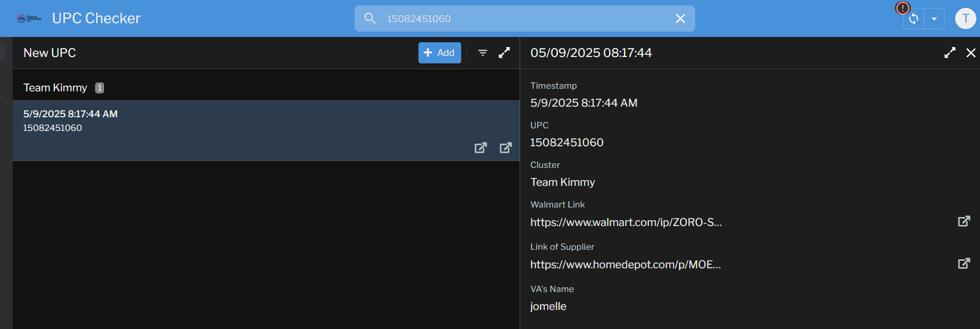Open the filter options icon in New UPC

[x=483, y=53]
